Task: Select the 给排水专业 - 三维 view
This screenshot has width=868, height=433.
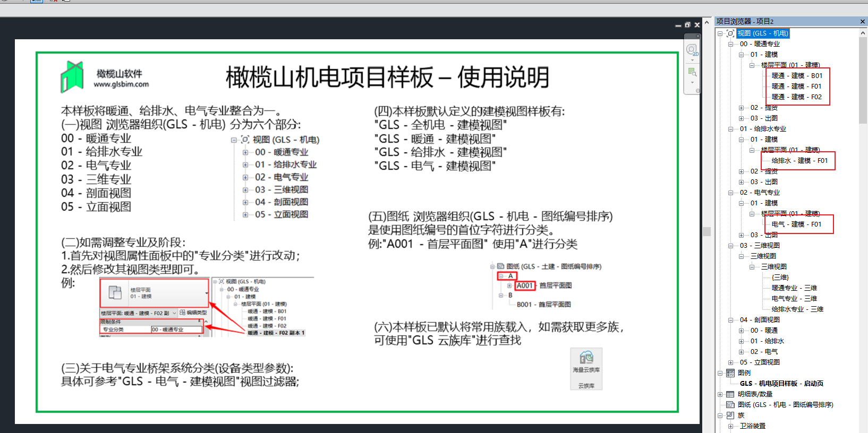Action: [x=797, y=309]
